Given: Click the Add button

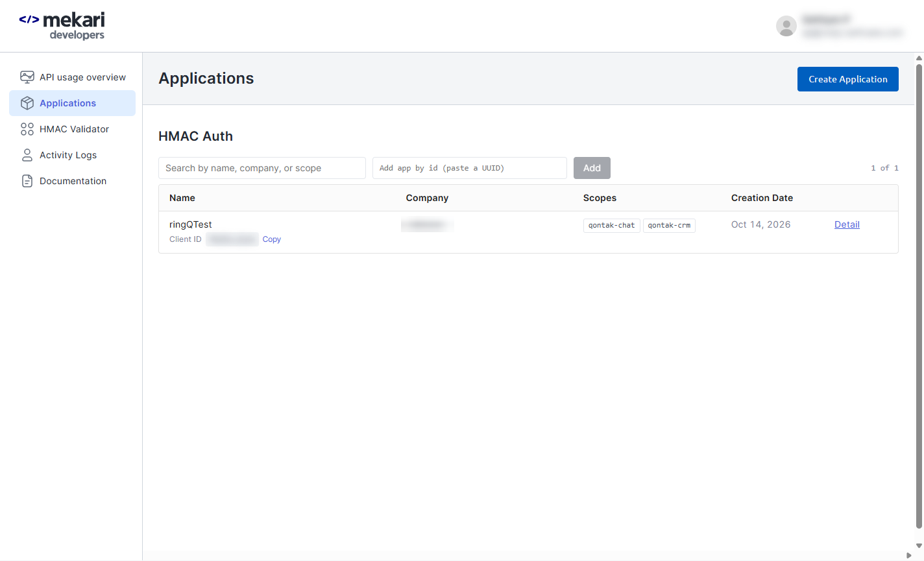Looking at the screenshot, I should 592,168.
